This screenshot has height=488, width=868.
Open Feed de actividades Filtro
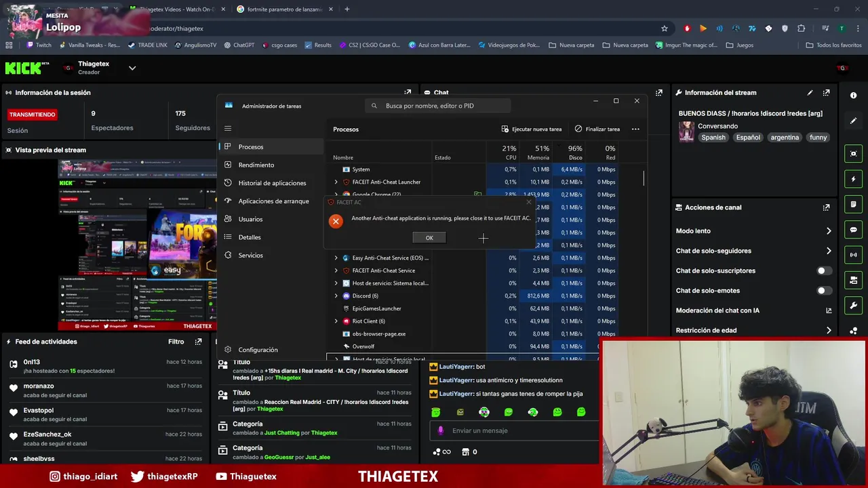point(176,342)
